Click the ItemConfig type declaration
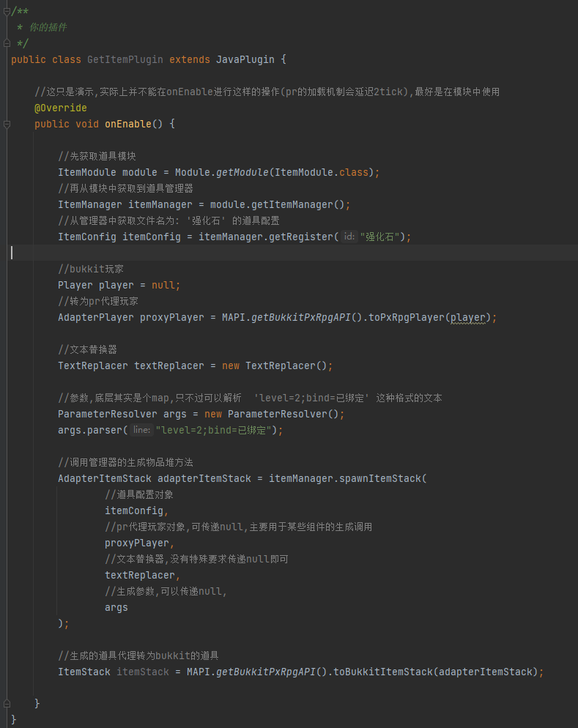 pos(87,237)
